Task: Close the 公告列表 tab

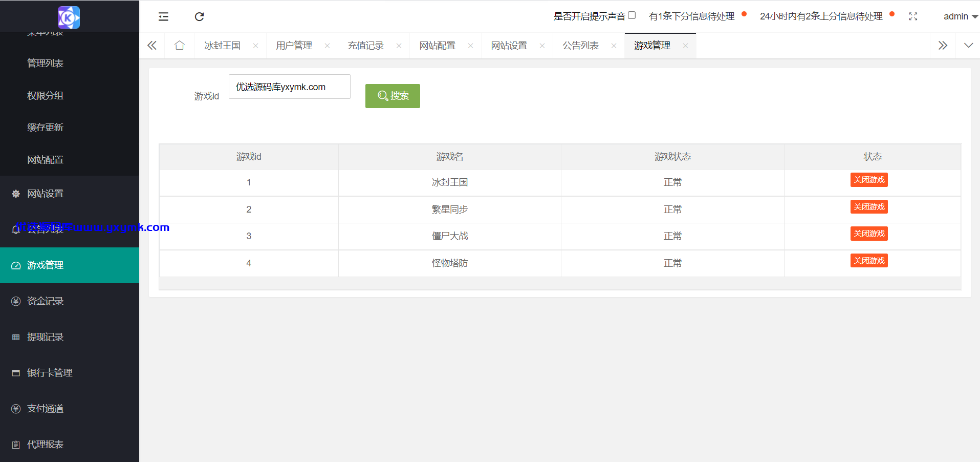Action: tap(614, 46)
